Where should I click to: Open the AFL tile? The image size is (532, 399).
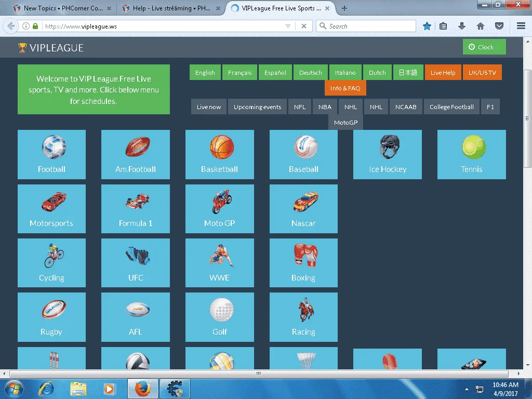(x=136, y=317)
